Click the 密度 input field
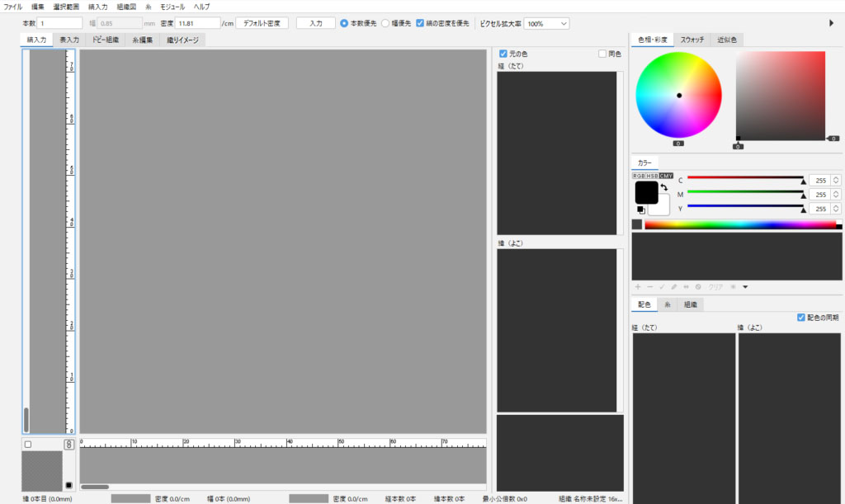 [197, 23]
